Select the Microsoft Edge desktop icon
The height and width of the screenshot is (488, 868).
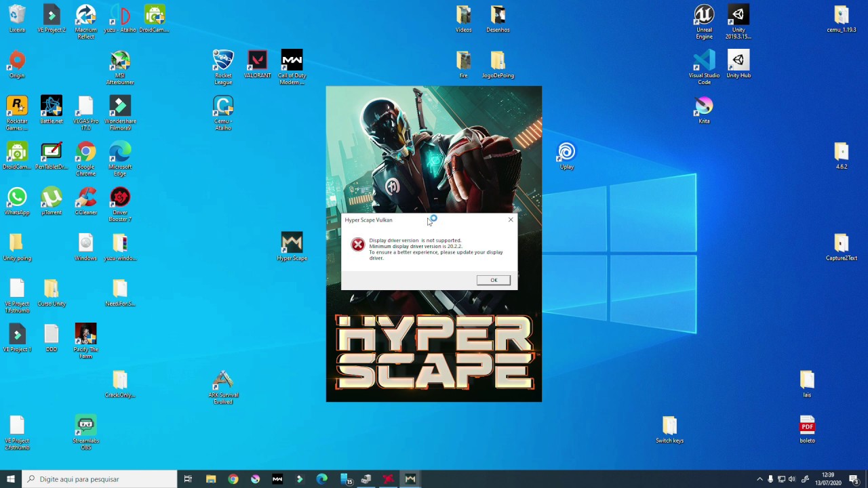coord(120,159)
